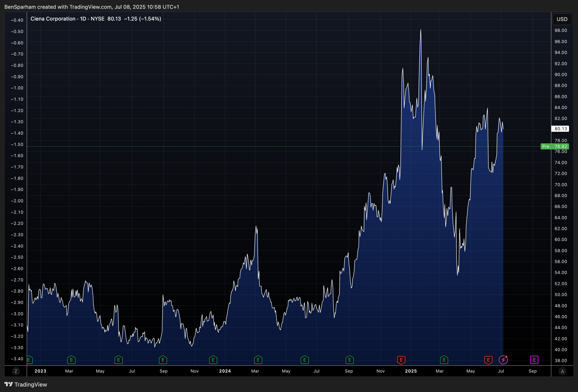Click the green earnings marker just before 2024

[x=213, y=360]
